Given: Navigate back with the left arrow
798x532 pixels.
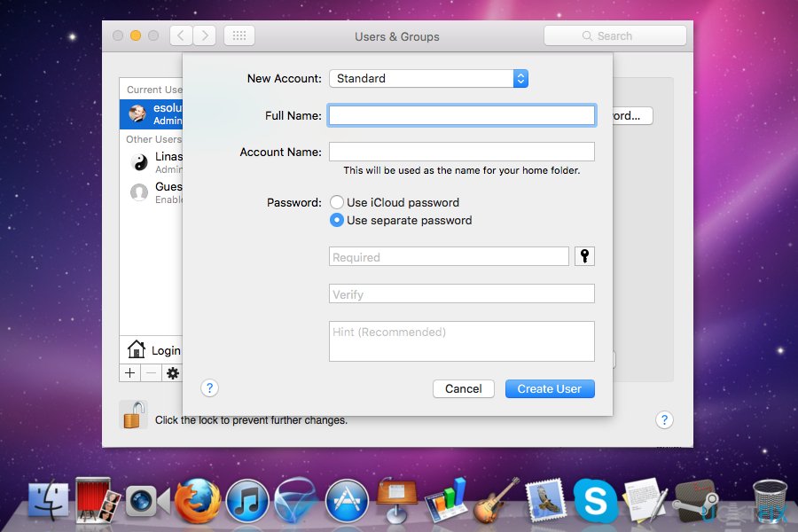Looking at the screenshot, I should [181, 35].
